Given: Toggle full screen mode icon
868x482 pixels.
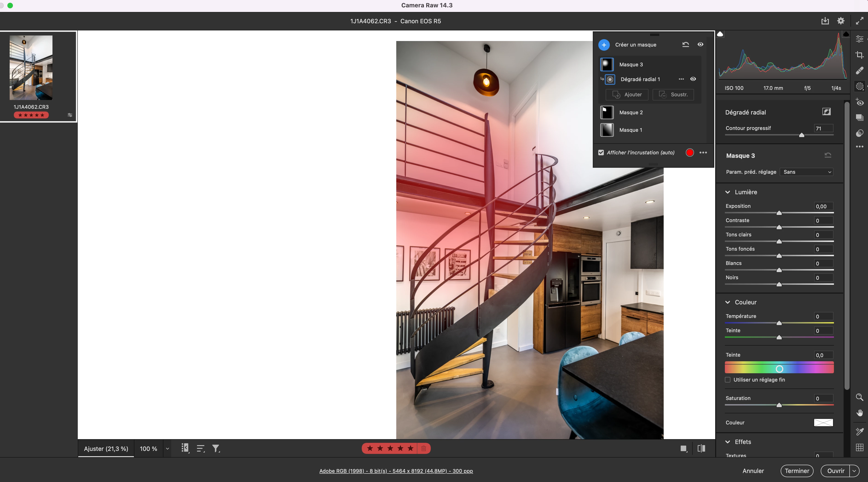Looking at the screenshot, I should 859,21.
